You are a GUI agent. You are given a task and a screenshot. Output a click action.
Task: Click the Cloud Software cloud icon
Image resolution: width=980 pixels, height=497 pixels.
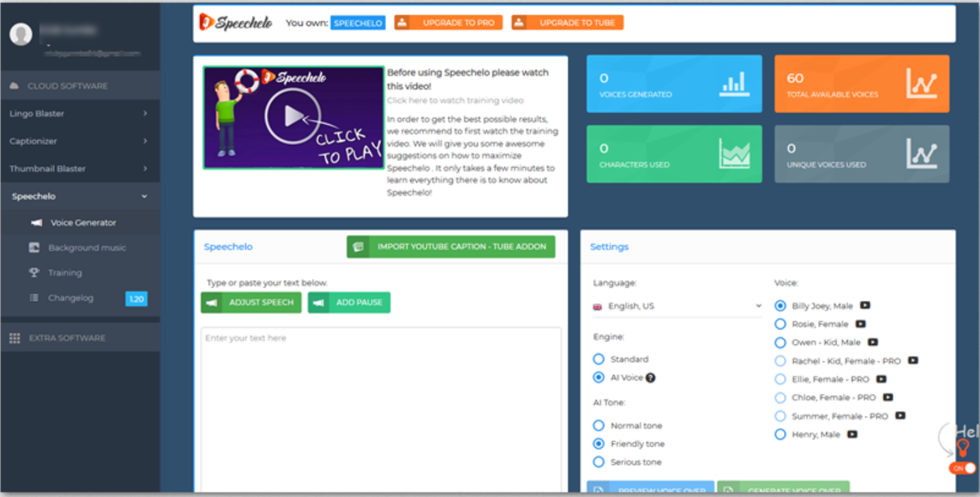coord(14,86)
